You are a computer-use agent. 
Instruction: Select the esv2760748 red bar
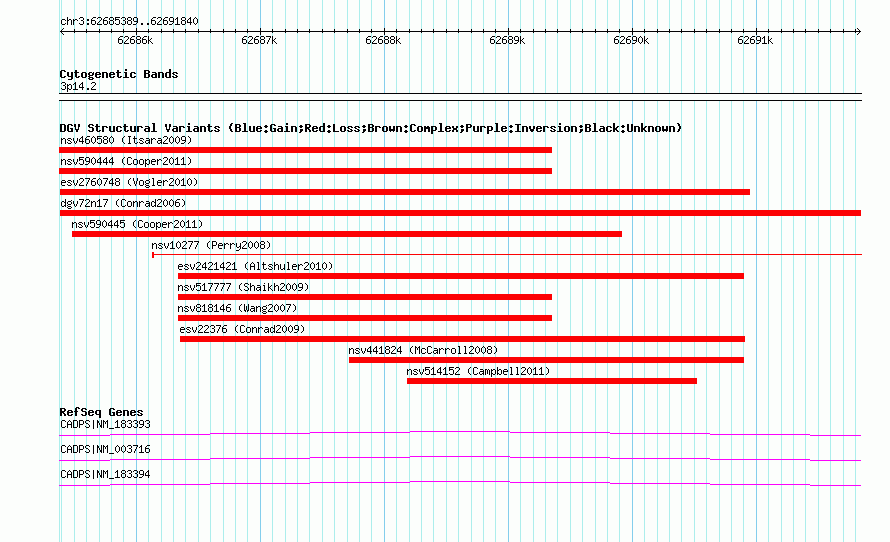(x=405, y=192)
